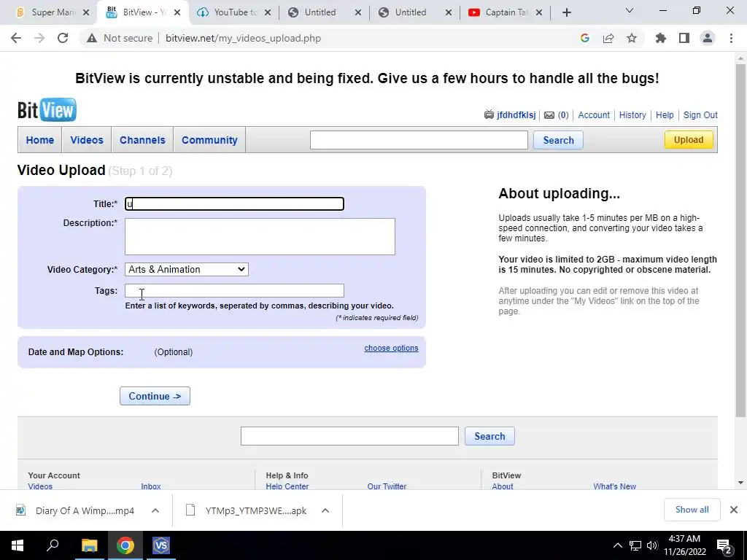The width and height of the screenshot is (747, 560).
Task: Switch to first Untitled tab
Action: click(324, 12)
